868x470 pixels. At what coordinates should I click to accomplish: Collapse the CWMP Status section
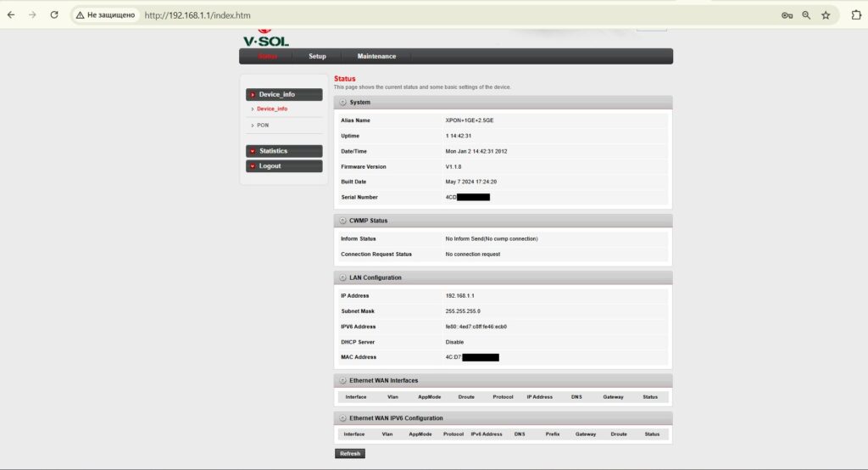coord(343,221)
